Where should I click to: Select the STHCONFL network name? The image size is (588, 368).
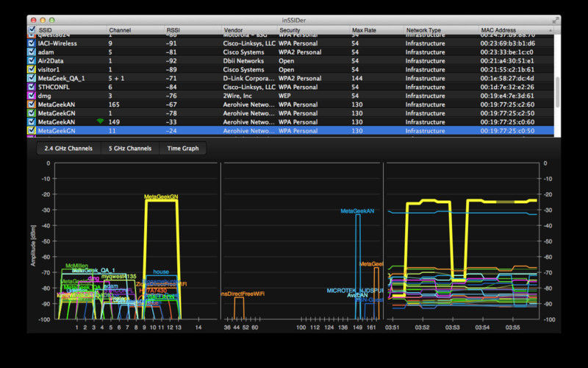point(54,87)
